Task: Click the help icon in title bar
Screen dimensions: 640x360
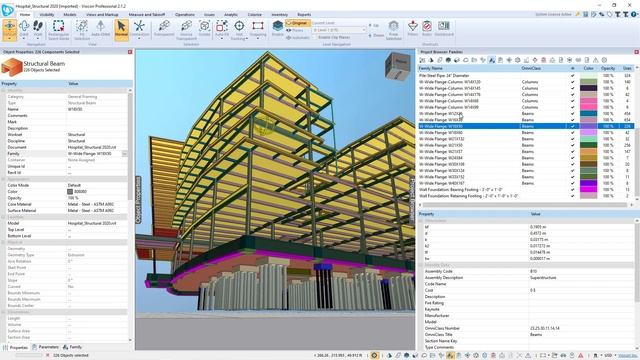Action: pos(634,14)
